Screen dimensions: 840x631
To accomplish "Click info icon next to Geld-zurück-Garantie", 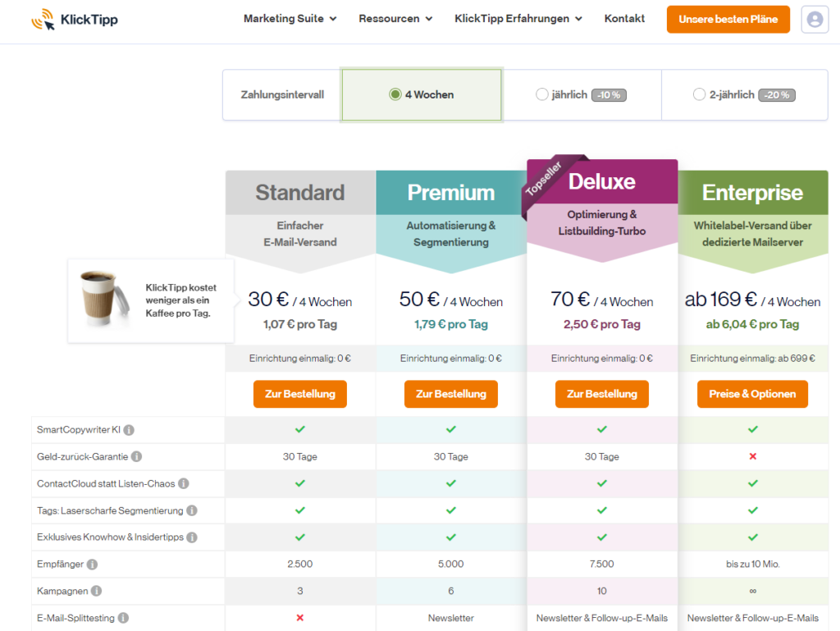I will [137, 456].
